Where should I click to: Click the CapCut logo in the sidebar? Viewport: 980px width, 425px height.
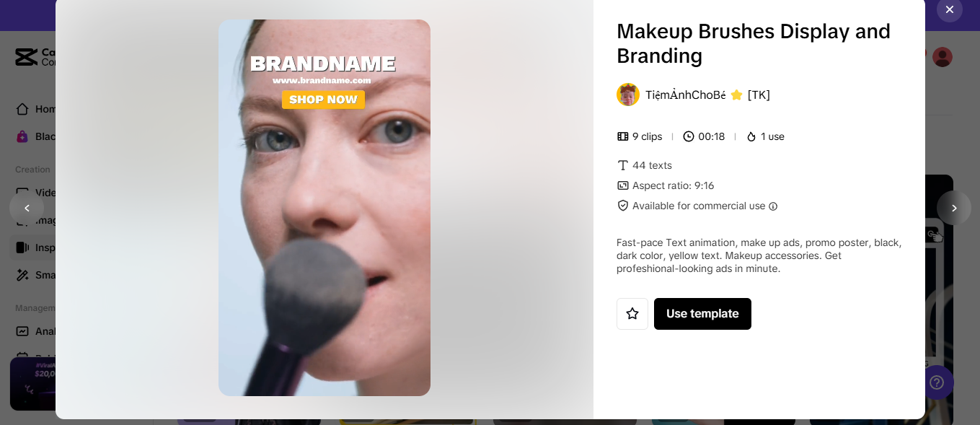tap(27, 57)
